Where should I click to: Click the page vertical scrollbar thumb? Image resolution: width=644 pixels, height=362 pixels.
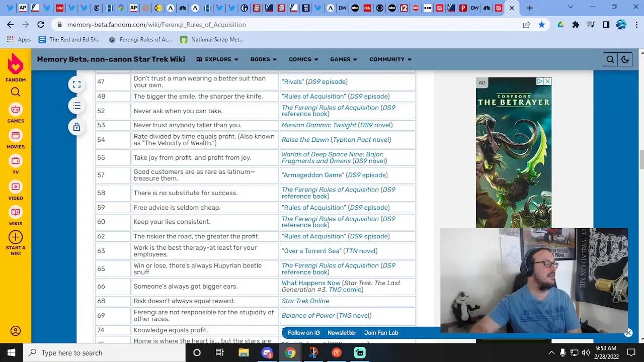click(641, 160)
